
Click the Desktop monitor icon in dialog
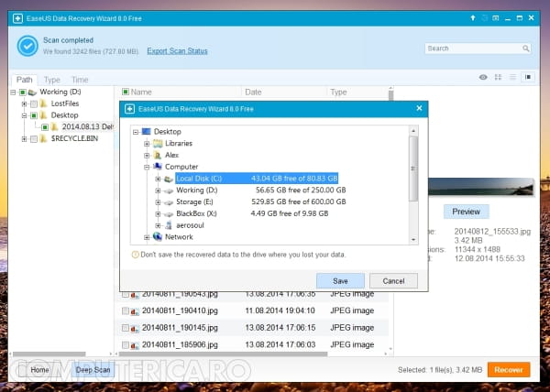[147, 132]
